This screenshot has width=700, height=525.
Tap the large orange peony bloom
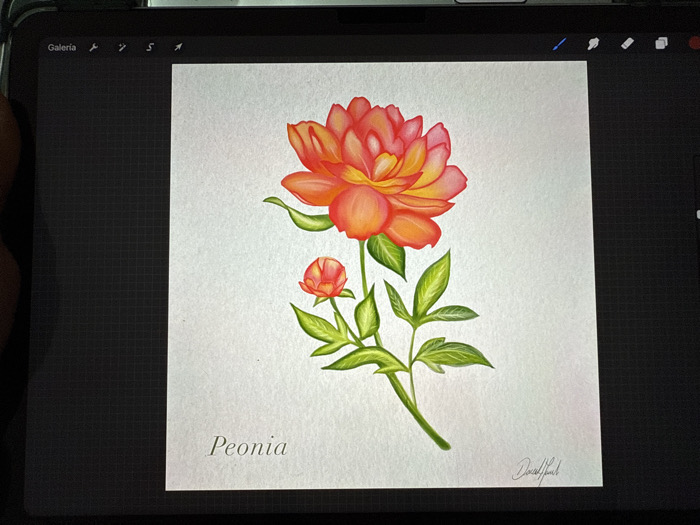click(374, 172)
